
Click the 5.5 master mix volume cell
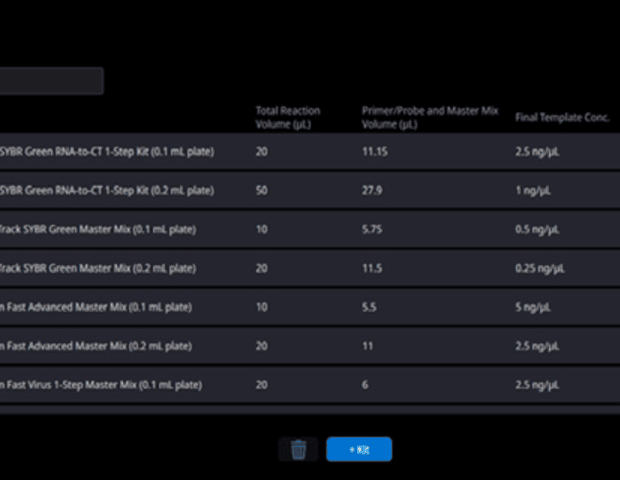tap(369, 307)
